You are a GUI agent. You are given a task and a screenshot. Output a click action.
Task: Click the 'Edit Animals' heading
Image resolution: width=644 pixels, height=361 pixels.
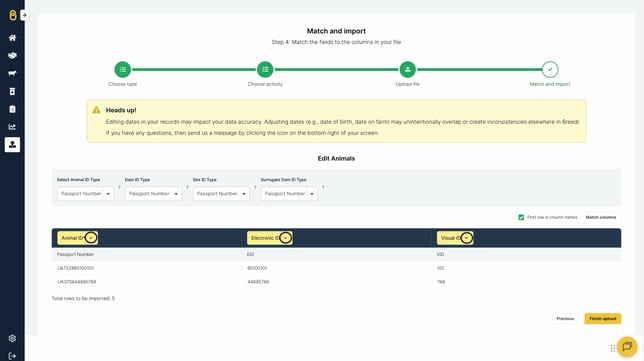[336, 159]
